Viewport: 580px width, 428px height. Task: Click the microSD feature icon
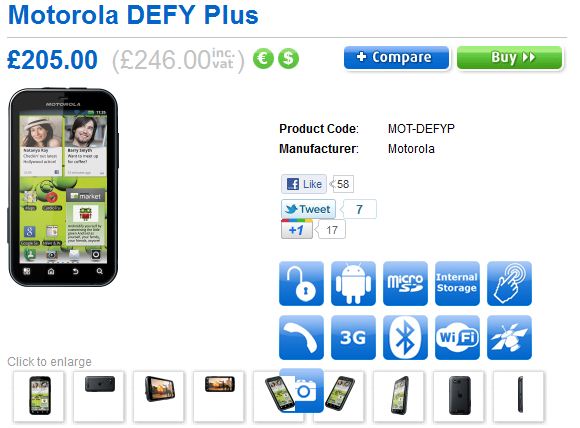point(405,284)
